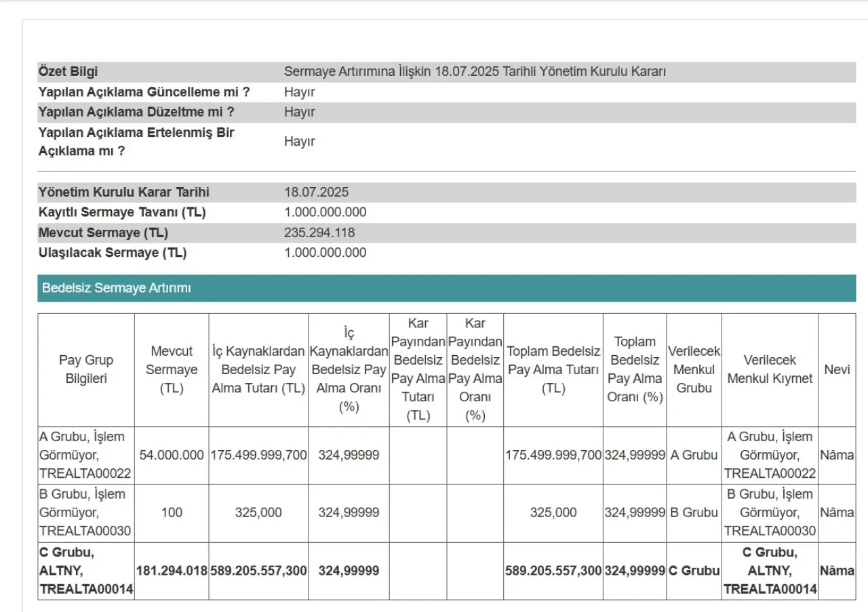
Task: Click the 100 capital value in B Grubu row
Action: click(172, 513)
